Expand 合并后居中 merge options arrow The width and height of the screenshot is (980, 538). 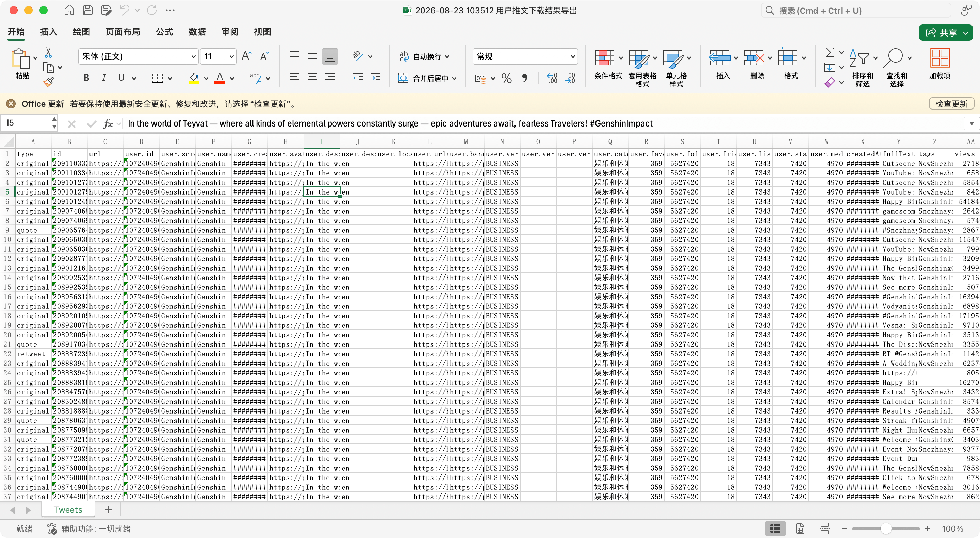tap(454, 79)
